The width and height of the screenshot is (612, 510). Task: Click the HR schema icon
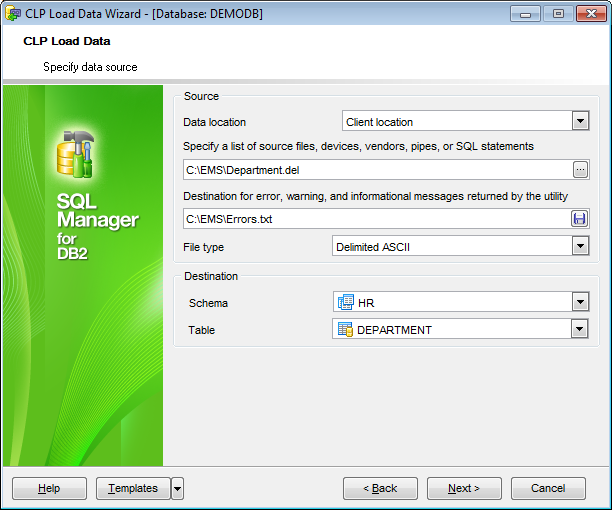(345, 302)
